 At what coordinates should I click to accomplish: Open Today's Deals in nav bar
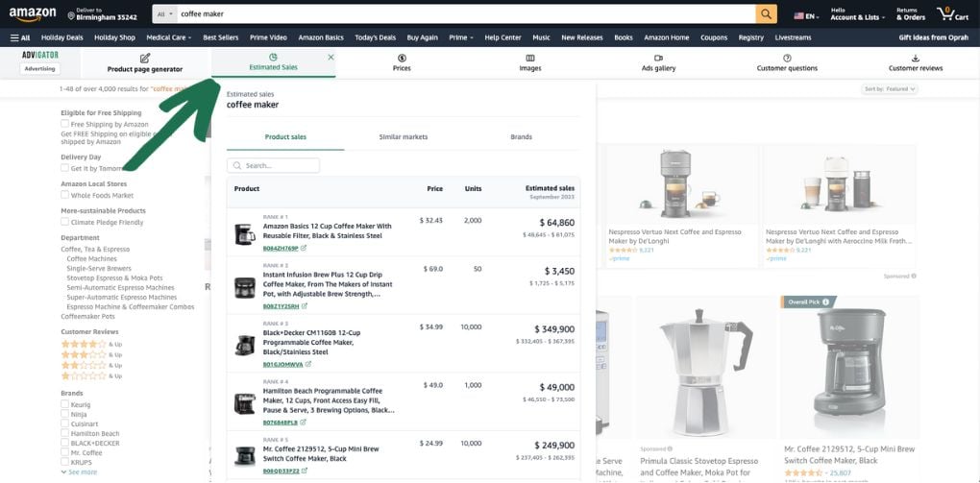coord(375,37)
